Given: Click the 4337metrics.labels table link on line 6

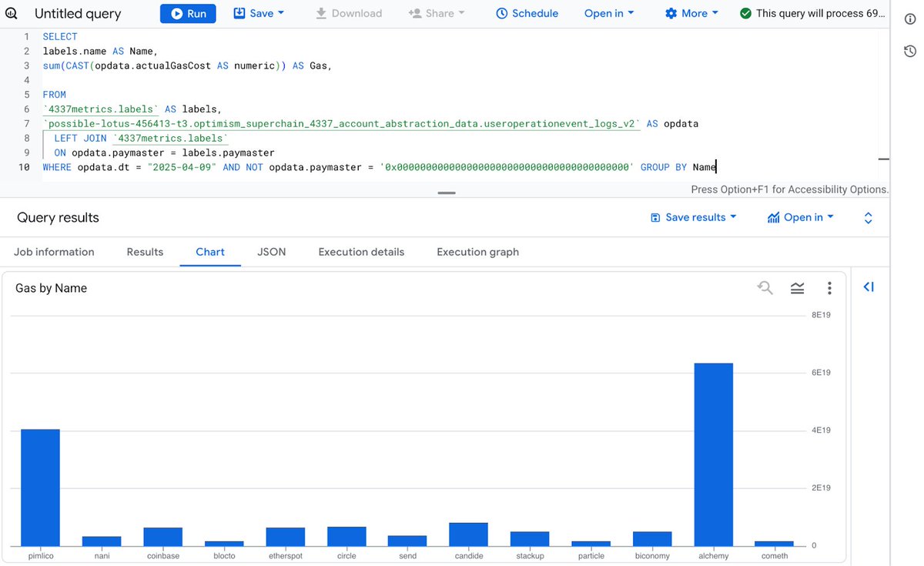Looking at the screenshot, I should pyautogui.click(x=100, y=109).
